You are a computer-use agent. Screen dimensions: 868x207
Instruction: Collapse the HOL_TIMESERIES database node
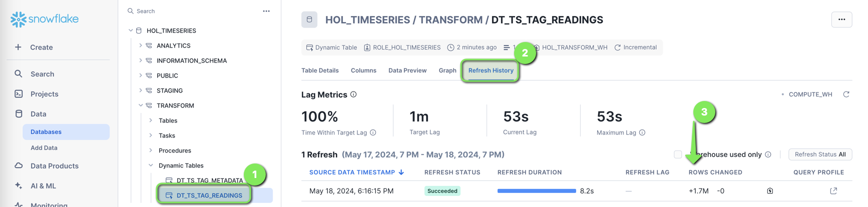tap(131, 30)
